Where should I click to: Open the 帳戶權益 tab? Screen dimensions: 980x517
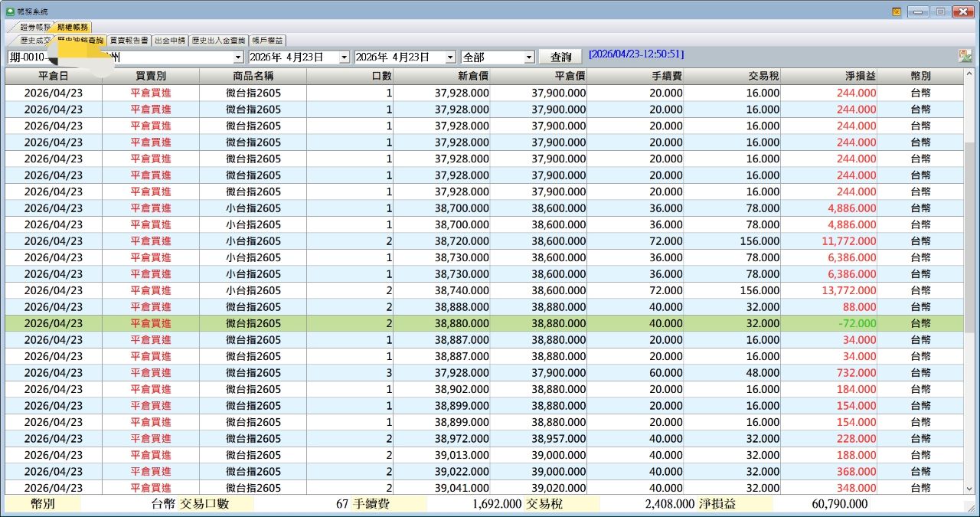click(x=267, y=41)
